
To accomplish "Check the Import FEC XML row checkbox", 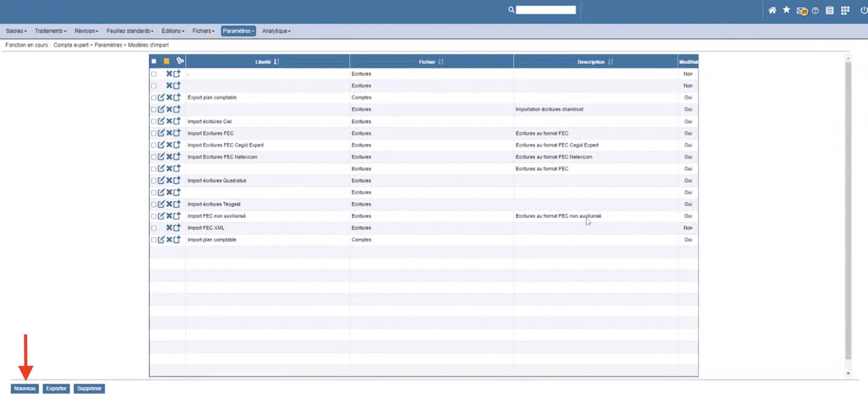I will tap(154, 228).
